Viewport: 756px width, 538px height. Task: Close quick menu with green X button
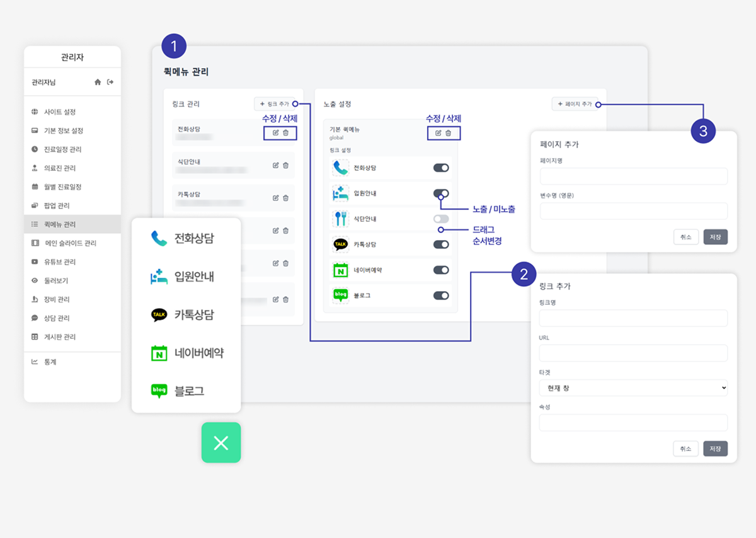(x=221, y=443)
